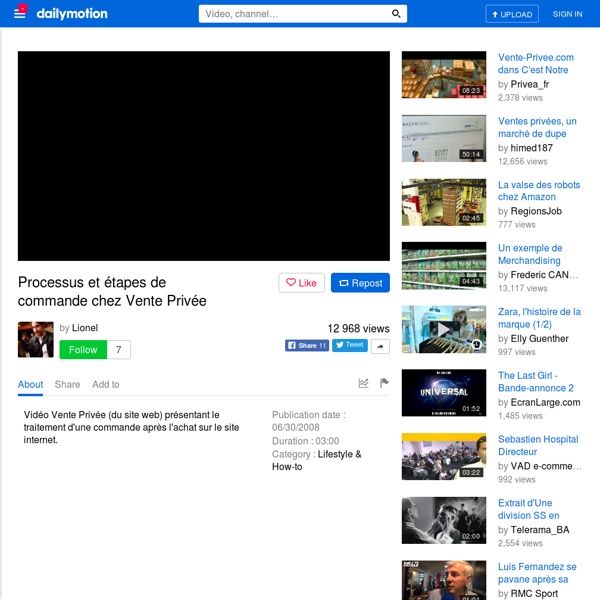Click the Upload button
This screenshot has width=600, height=600.
pos(512,14)
